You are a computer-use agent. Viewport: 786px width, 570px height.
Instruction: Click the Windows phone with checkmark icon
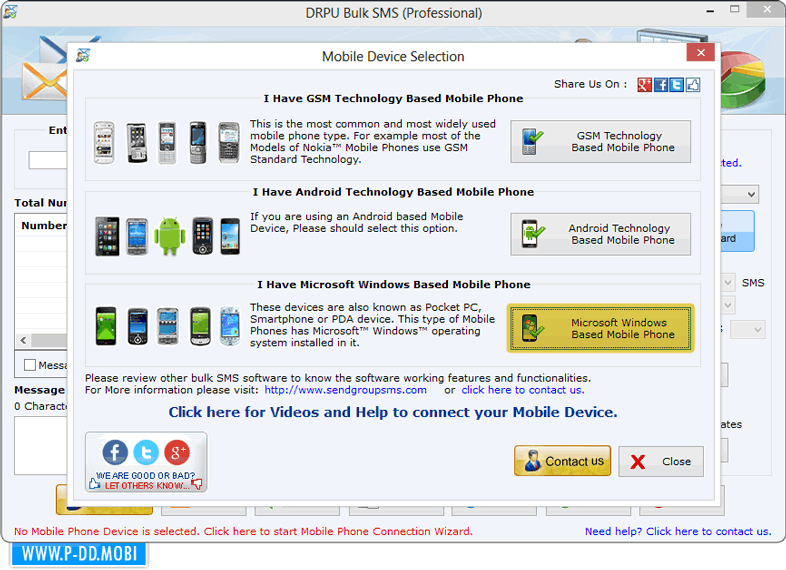(x=532, y=328)
